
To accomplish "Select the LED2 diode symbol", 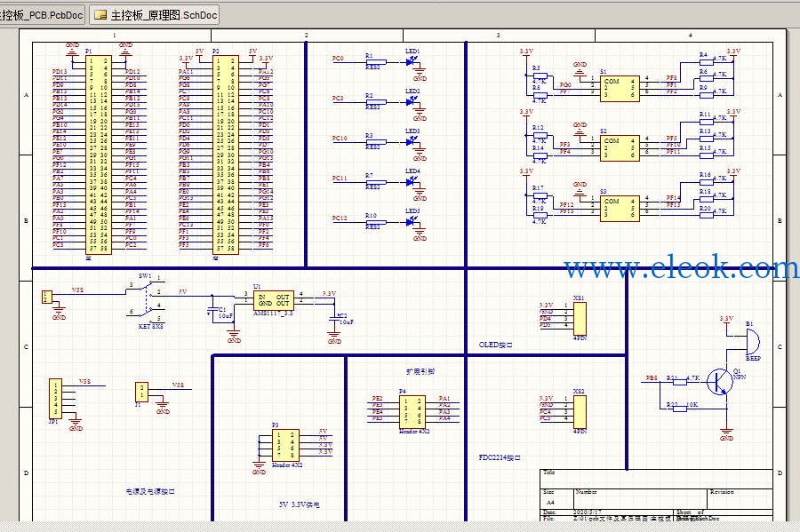I will pyautogui.click(x=412, y=101).
